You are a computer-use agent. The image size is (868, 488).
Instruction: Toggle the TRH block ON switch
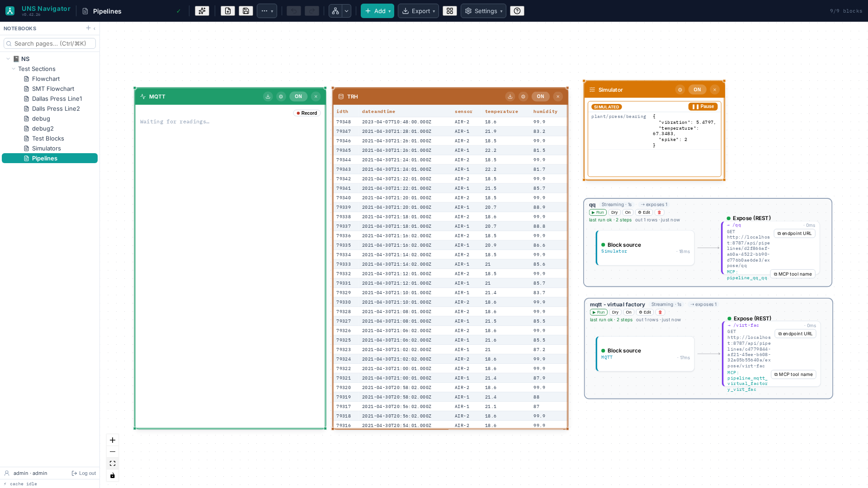[541, 96]
